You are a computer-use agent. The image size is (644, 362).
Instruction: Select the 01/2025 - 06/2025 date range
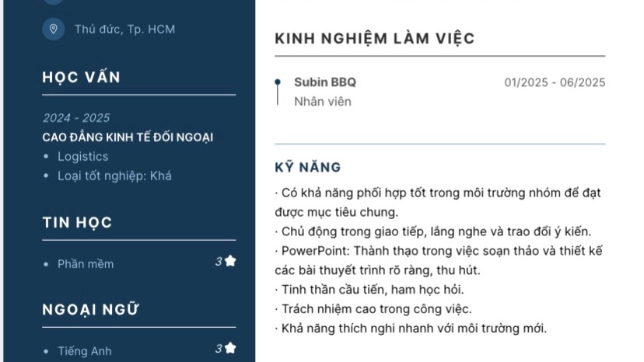pos(555,82)
